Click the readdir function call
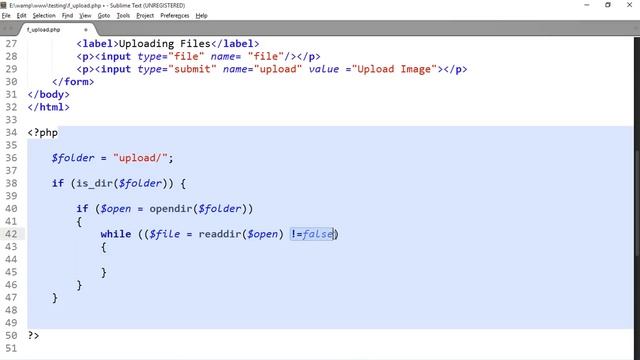640x360 pixels. pyautogui.click(x=220, y=234)
